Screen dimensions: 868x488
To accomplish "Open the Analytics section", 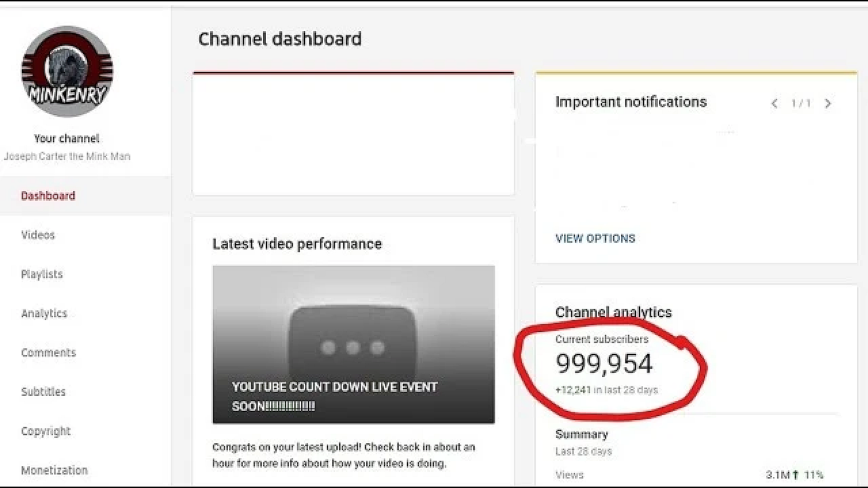I will [x=45, y=313].
